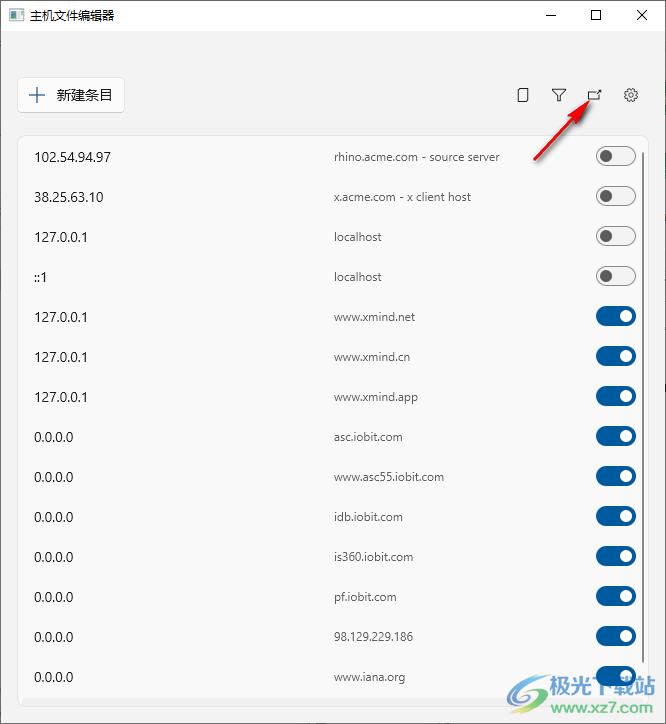Click the idb.iobit.com host text

(368, 517)
